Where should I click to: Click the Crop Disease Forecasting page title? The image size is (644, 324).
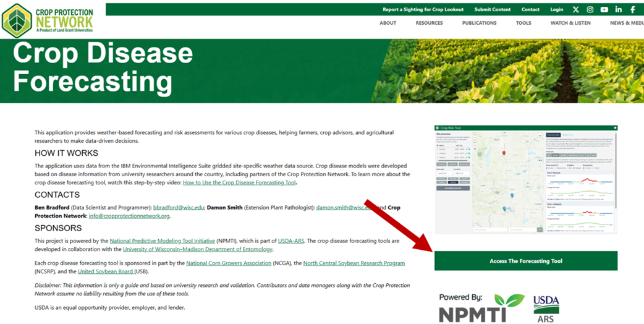(103, 67)
